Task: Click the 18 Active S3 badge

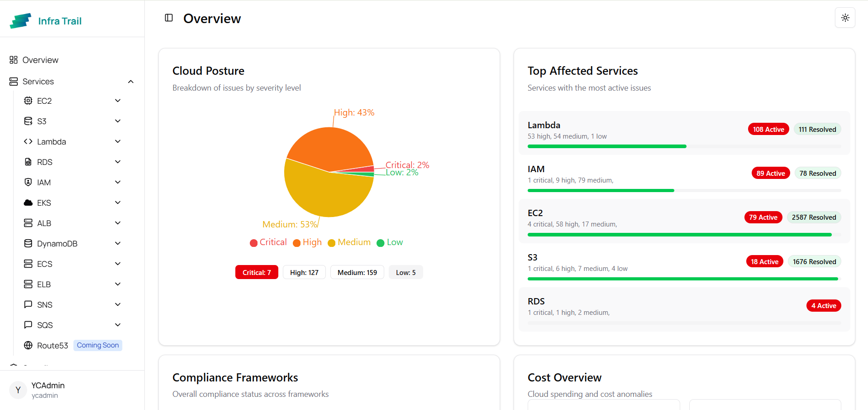Action: click(764, 261)
